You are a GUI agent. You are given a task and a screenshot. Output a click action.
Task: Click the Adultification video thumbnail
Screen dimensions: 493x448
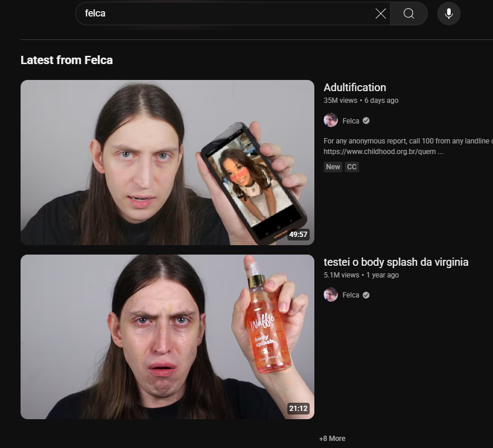coord(167,162)
